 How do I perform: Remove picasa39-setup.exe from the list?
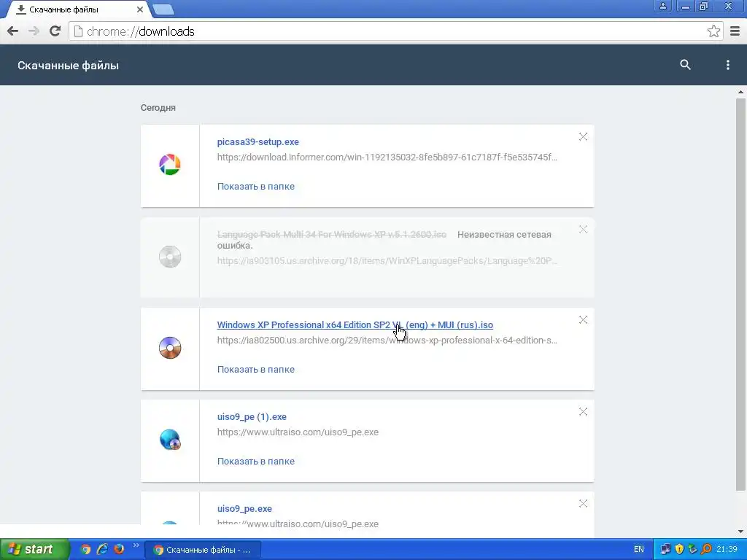point(583,136)
